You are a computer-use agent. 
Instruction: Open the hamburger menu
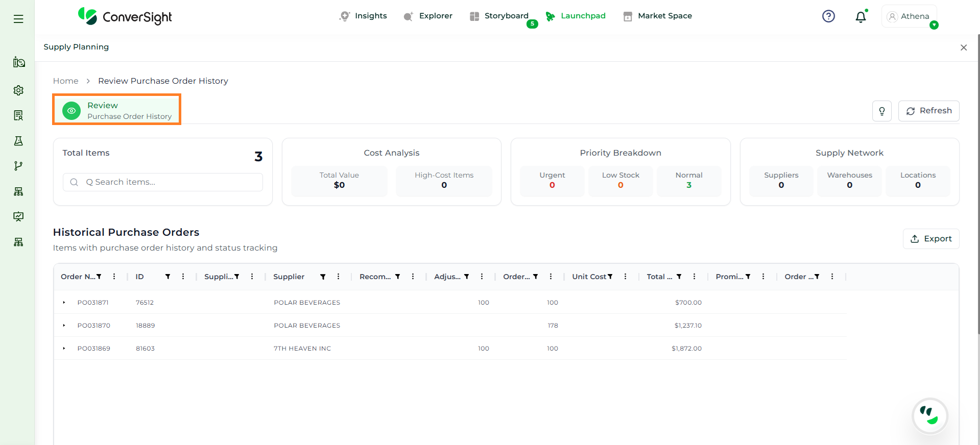coord(18,19)
